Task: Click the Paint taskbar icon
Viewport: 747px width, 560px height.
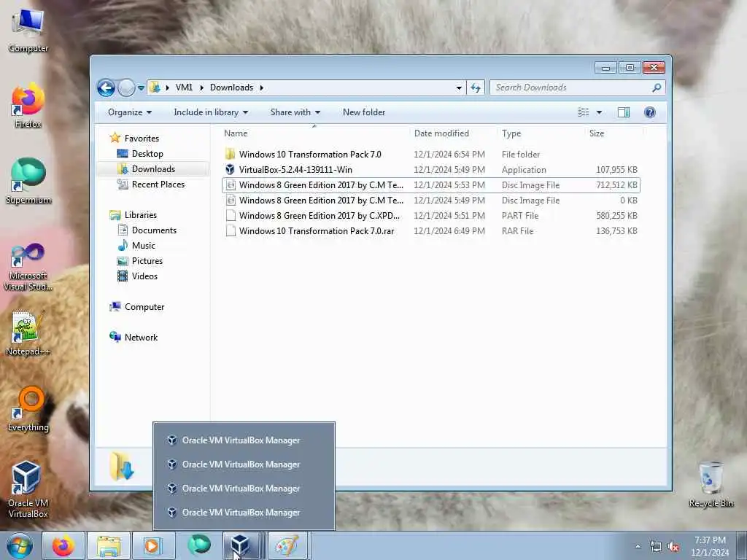Action: click(287, 545)
